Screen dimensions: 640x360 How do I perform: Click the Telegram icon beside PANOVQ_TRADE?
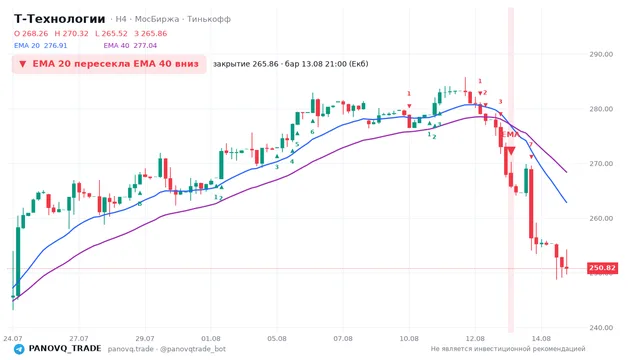(x=19, y=349)
